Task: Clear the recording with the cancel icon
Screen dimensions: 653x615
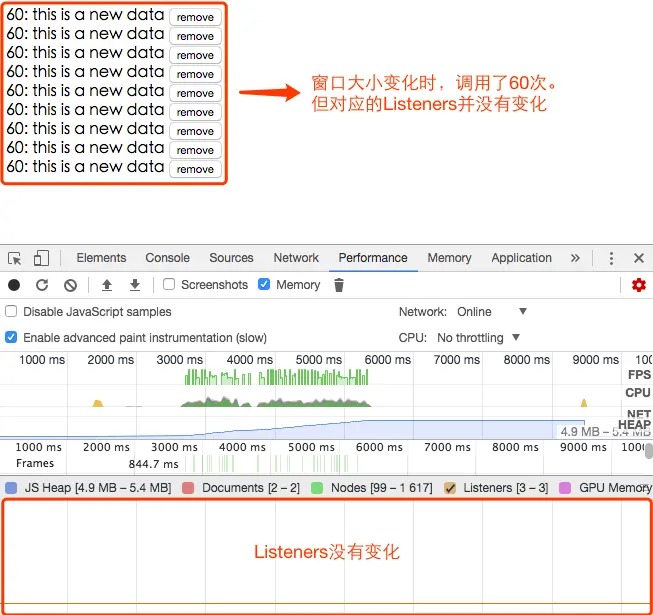Action: (70, 285)
